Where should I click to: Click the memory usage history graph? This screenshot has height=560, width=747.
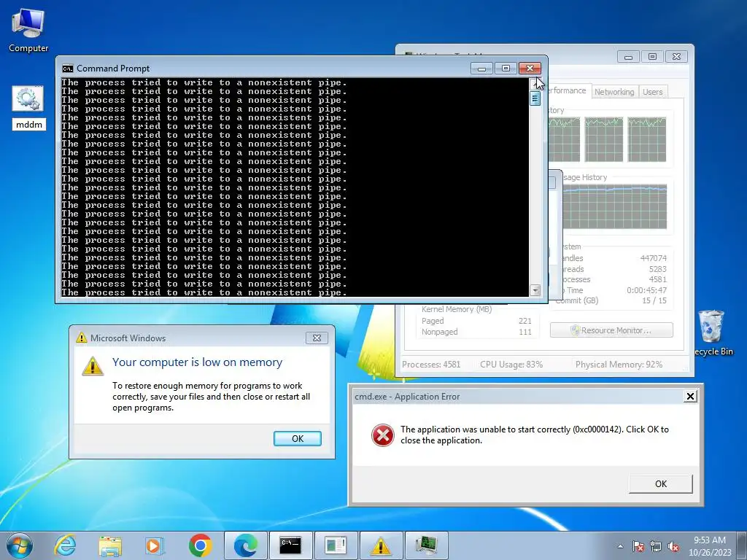click(614, 206)
